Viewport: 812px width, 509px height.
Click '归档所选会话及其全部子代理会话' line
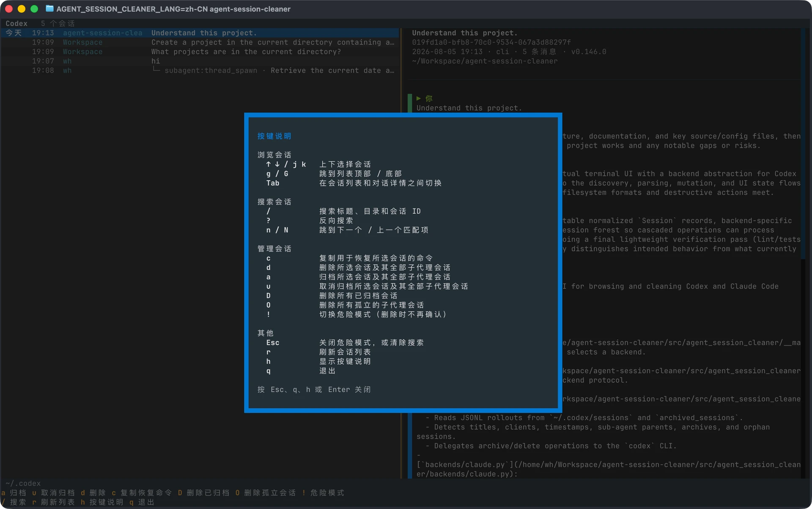385,277
